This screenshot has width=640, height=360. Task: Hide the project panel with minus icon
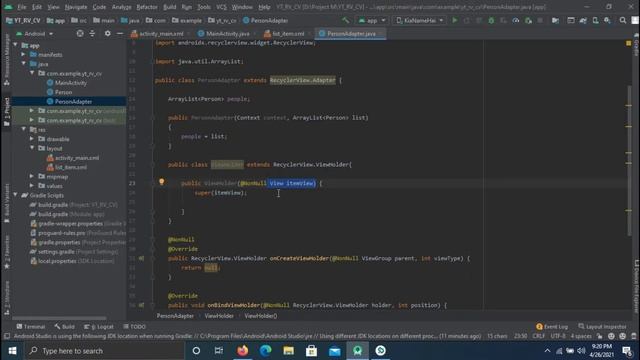[120, 33]
